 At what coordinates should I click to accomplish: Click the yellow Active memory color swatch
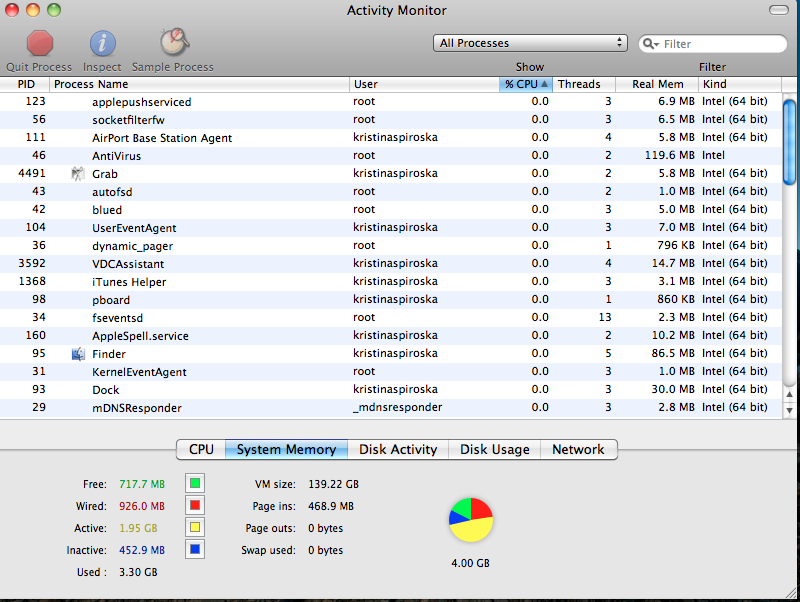click(195, 528)
